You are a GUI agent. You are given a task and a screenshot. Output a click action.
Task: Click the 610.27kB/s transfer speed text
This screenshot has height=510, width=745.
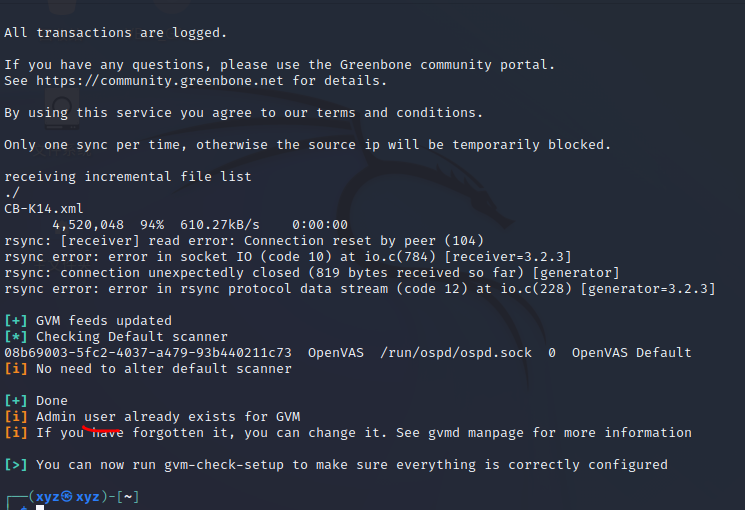pyautogui.click(x=220, y=225)
